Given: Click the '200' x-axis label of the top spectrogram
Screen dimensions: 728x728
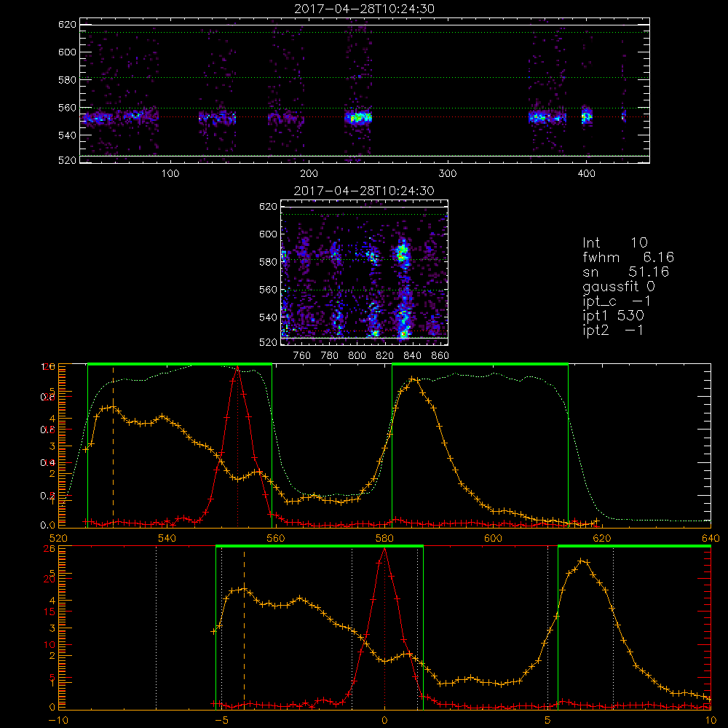Looking at the screenshot, I should [x=309, y=174].
